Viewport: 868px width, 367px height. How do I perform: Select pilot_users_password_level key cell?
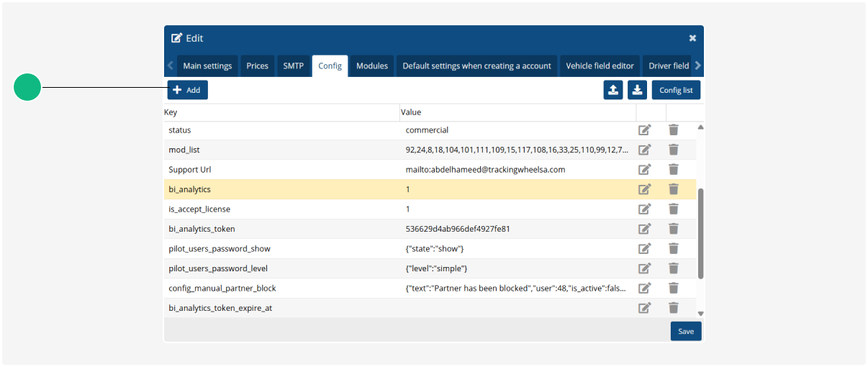click(281, 268)
